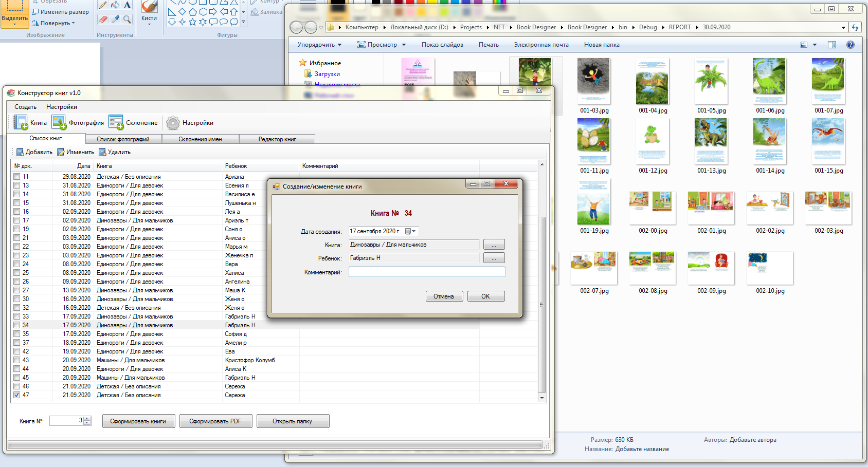868x467 pixels.
Task: Tick the checkbox for book row 26
Action: 17,282
